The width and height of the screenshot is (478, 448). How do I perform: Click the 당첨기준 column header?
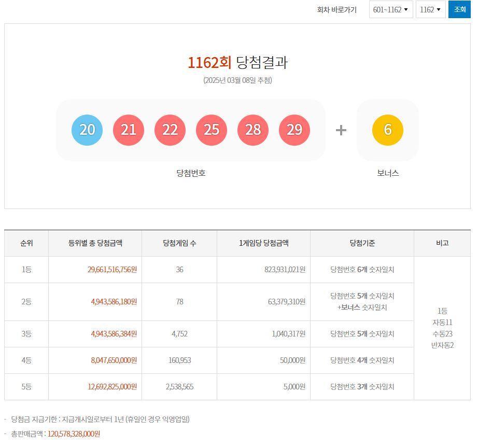point(362,243)
